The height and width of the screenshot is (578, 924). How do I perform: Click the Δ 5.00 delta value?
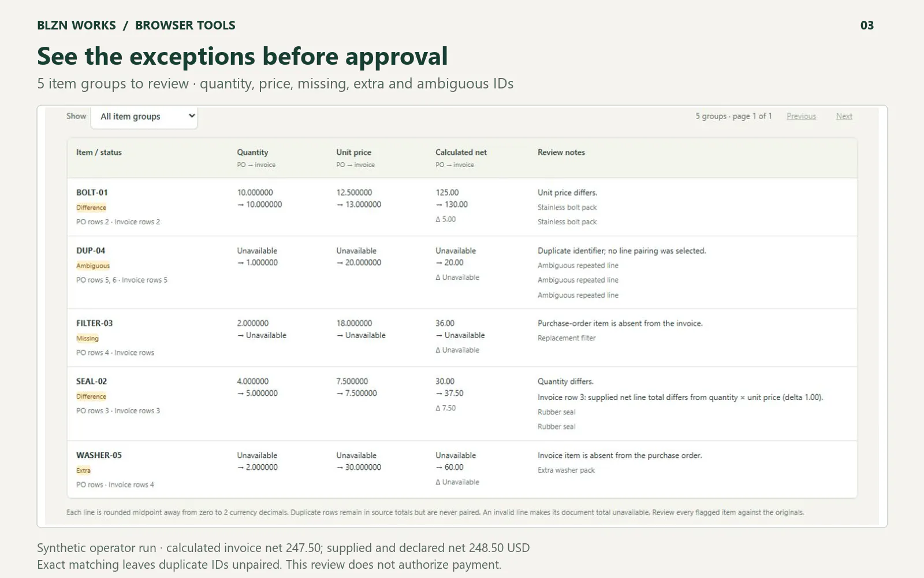pyautogui.click(x=445, y=220)
